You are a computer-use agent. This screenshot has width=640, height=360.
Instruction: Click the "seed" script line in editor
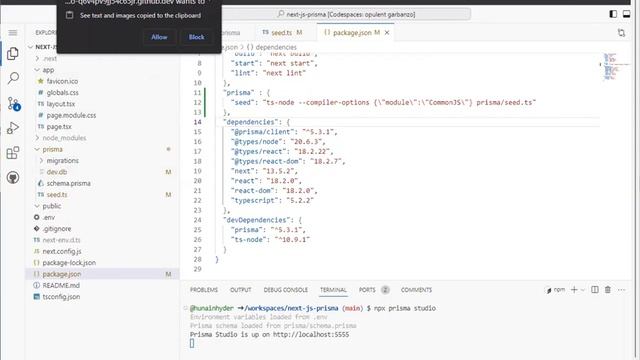[x=383, y=102]
